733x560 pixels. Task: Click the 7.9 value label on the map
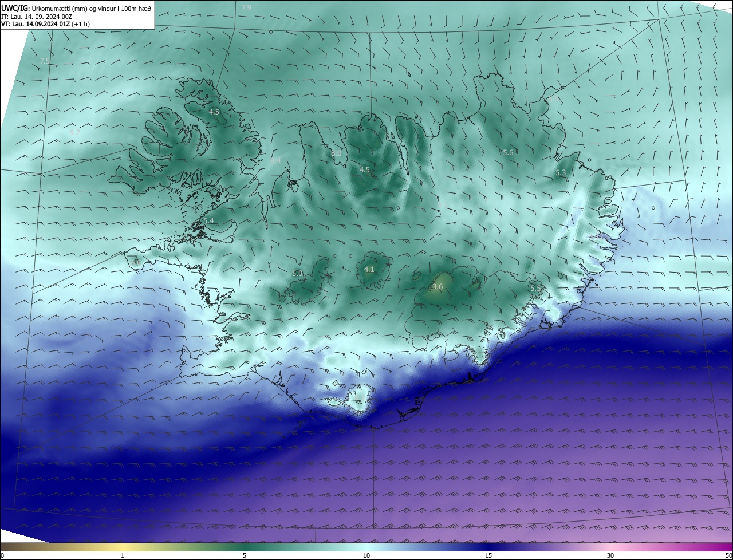point(246,8)
